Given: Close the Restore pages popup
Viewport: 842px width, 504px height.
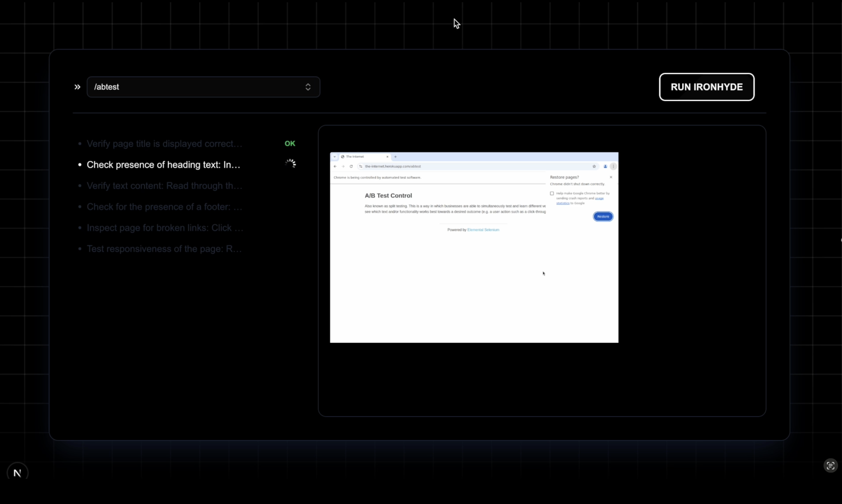Looking at the screenshot, I should 611,177.
